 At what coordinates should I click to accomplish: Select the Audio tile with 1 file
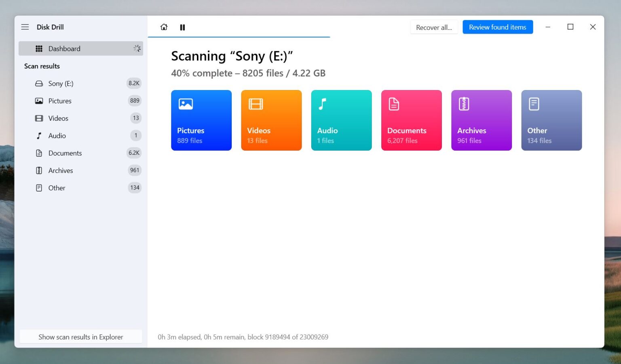[x=341, y=120]
